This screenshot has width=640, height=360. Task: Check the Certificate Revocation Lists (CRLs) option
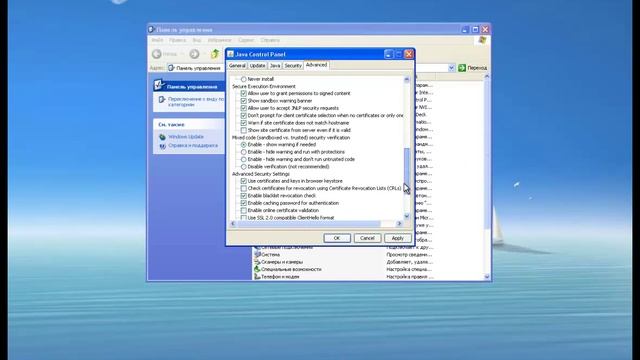tap(243, 188)
